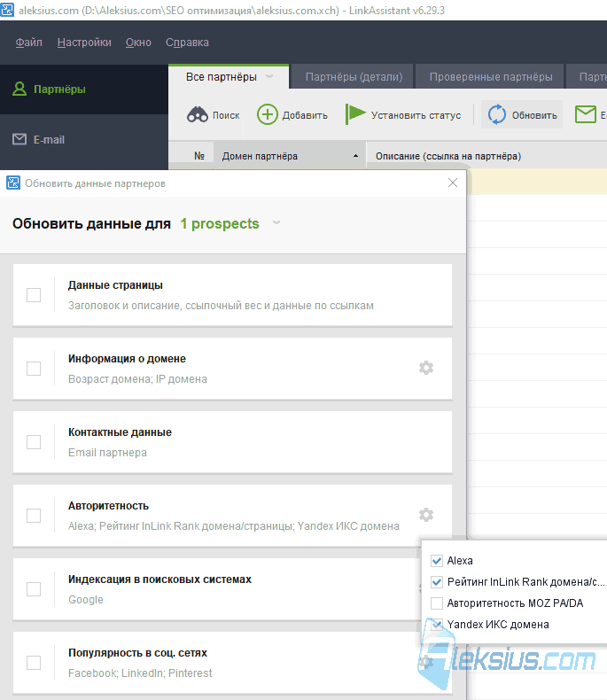Expand the 1 prospects dropdown arrow
Screen dimensions: 607x700
pyautogui.click(x=276, y=222)
